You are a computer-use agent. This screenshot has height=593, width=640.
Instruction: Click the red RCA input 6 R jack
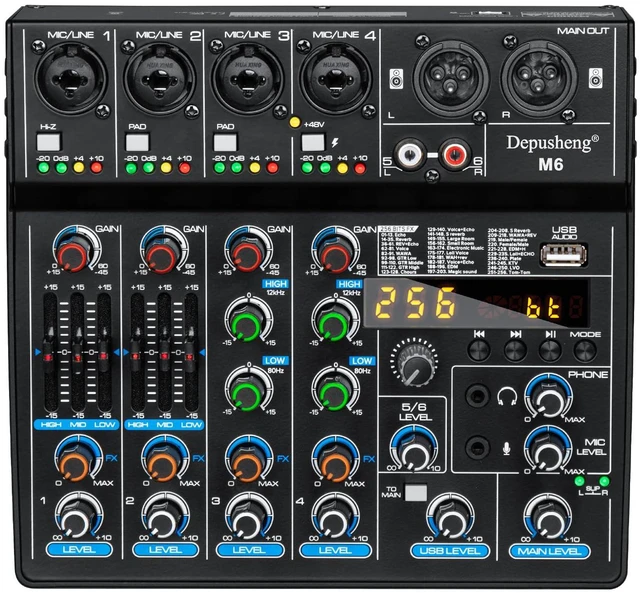click(455, 155)
